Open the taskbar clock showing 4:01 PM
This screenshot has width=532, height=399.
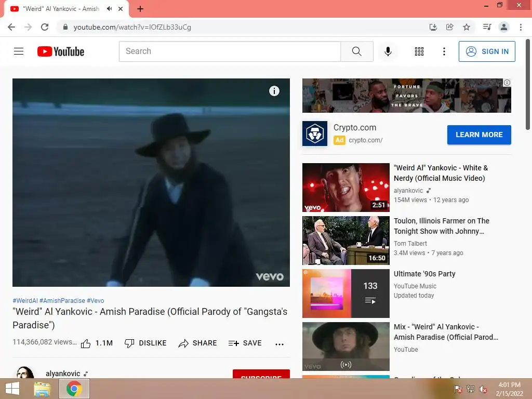click(x=509, y=389)
